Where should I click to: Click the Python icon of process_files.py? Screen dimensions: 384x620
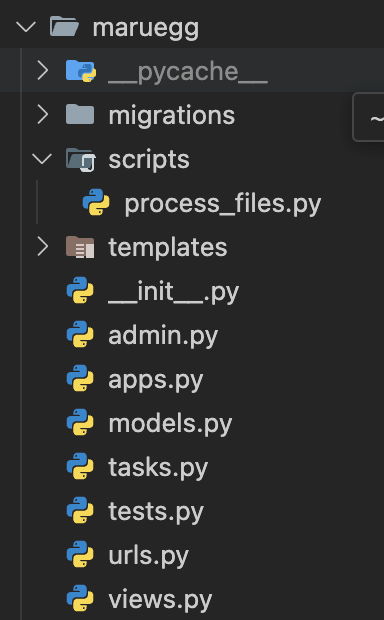tap(96, 202)
